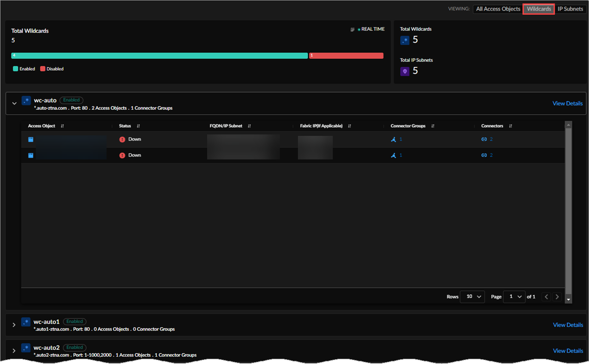Collapse the wc-auto wildcard section
Viewport: 589px width, 364px height.
pyautogui.click(x=14, y=104)
